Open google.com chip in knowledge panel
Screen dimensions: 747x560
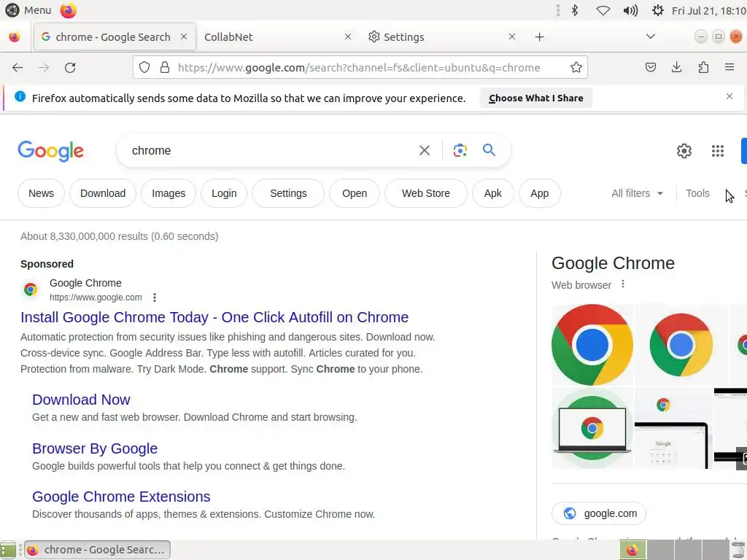[599, 513]
